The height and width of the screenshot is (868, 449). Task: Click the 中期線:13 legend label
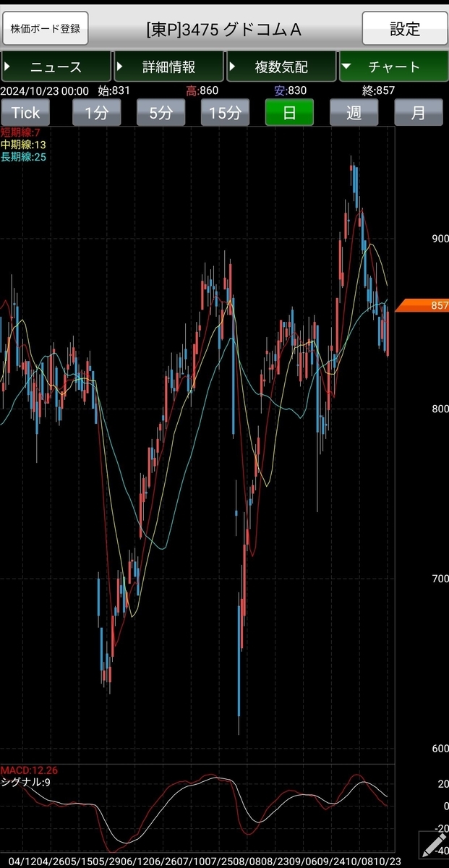point(22,145)
